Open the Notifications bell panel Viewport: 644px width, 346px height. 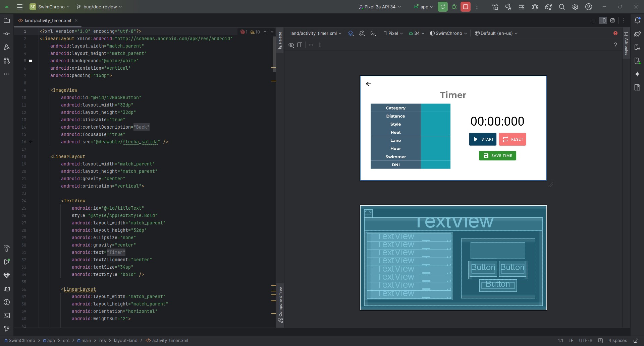coord(637,20)
